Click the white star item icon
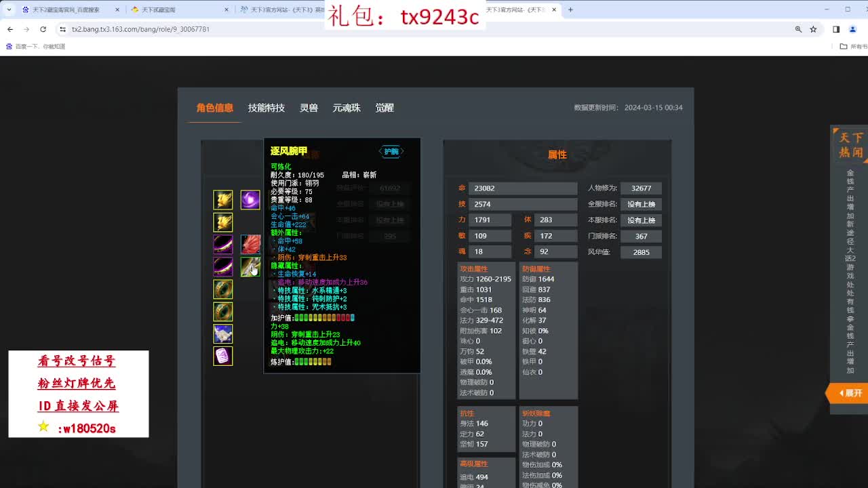The width and height of the screenshot is (868, 488). [223, 333]
